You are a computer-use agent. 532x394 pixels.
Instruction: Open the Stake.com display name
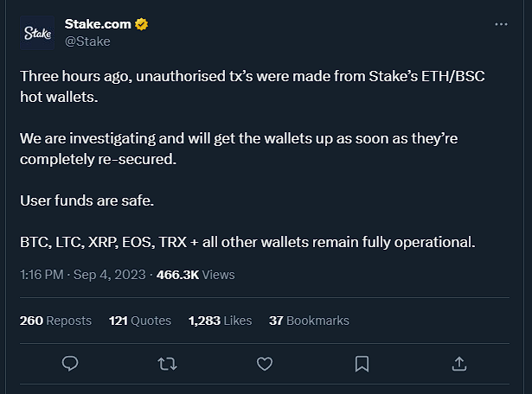pos(98,24)
